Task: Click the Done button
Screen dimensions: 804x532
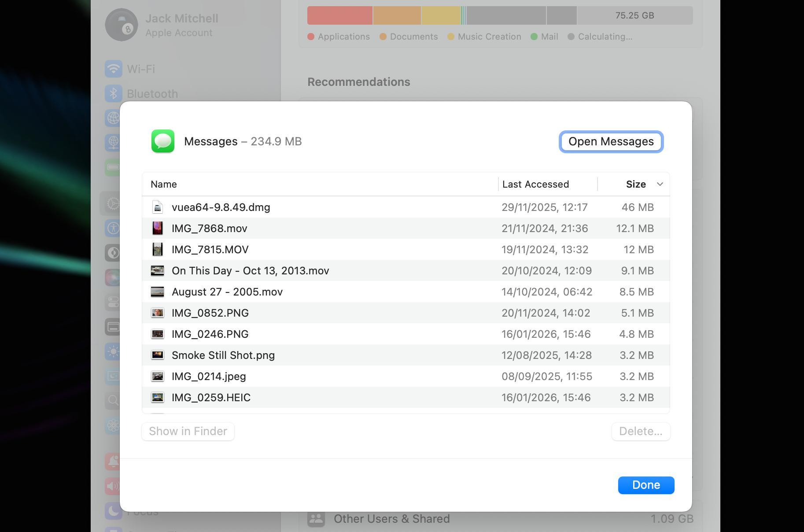Action: coord(646,485)
